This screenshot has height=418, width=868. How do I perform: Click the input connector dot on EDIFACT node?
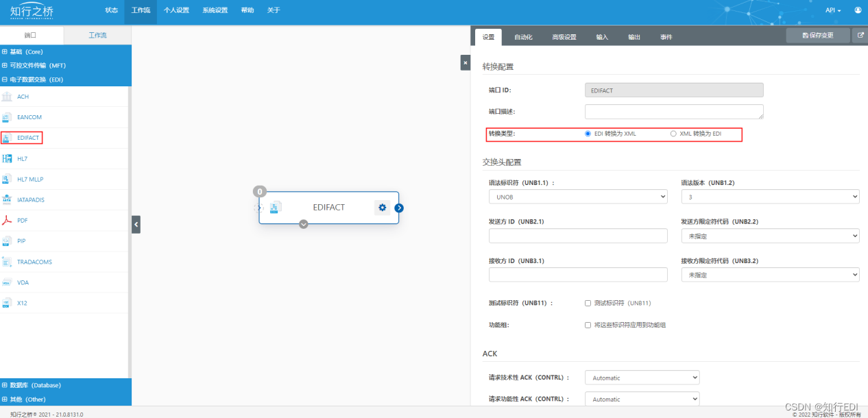(258, 208)
